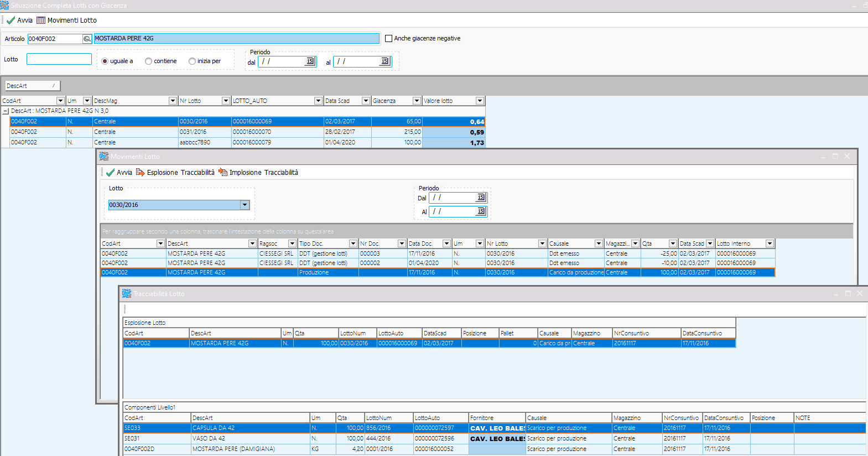Click the NOTE column header
This screenshot has height=456, width=868.
[829, 418]
